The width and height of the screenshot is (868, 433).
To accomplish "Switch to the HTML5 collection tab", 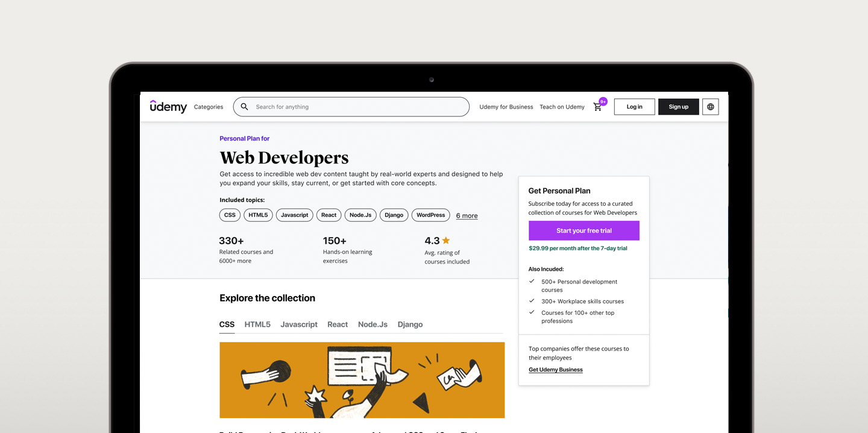I will [257, 324].
